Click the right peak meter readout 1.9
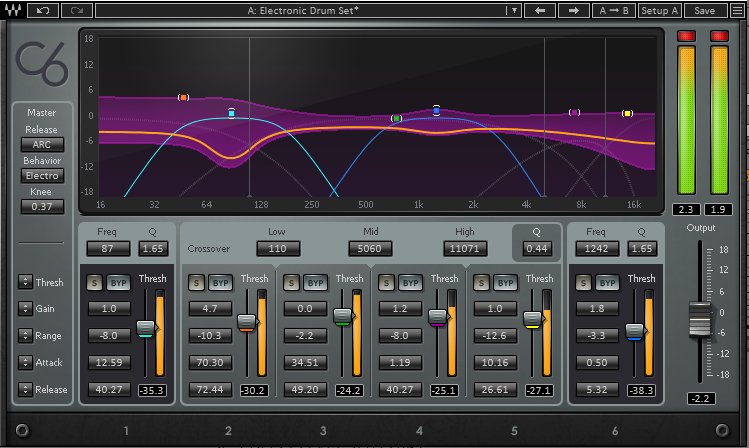 point(718,209)
